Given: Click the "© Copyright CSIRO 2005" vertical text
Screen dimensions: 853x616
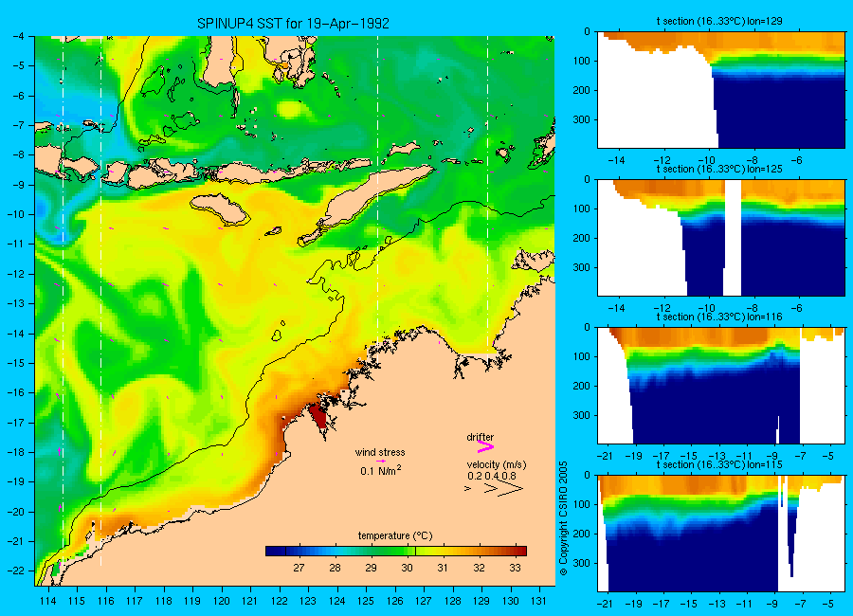Looking at the screenshot, I should 563,518.
